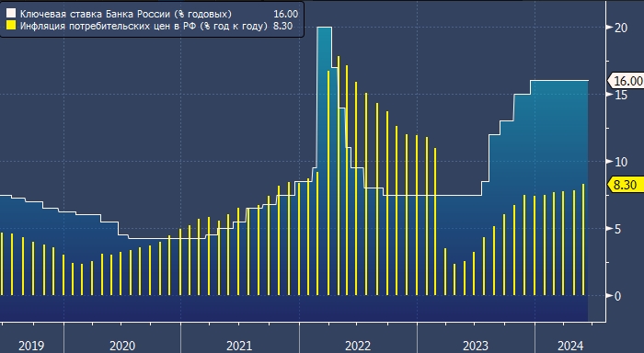Click the 2023 year label on the time axis

476,346
